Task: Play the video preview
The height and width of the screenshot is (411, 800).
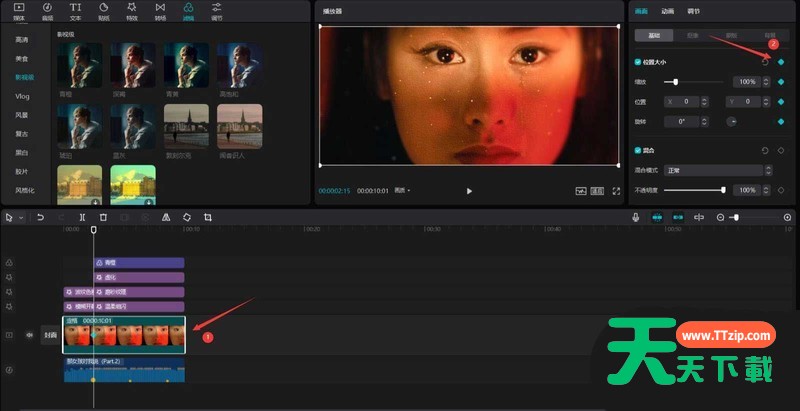Action: (469, 190)
